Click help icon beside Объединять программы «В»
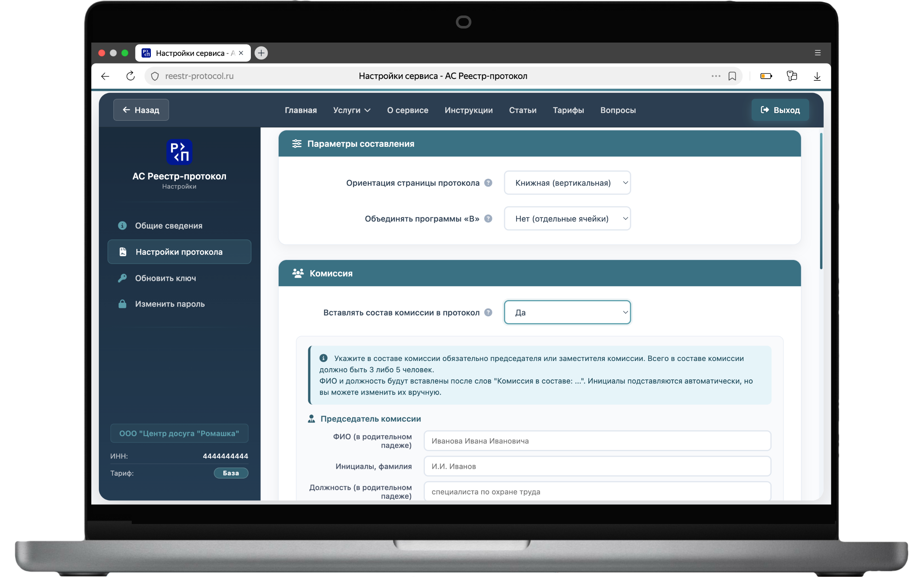The width and height of the screenshot is (924, 577). 488,219
